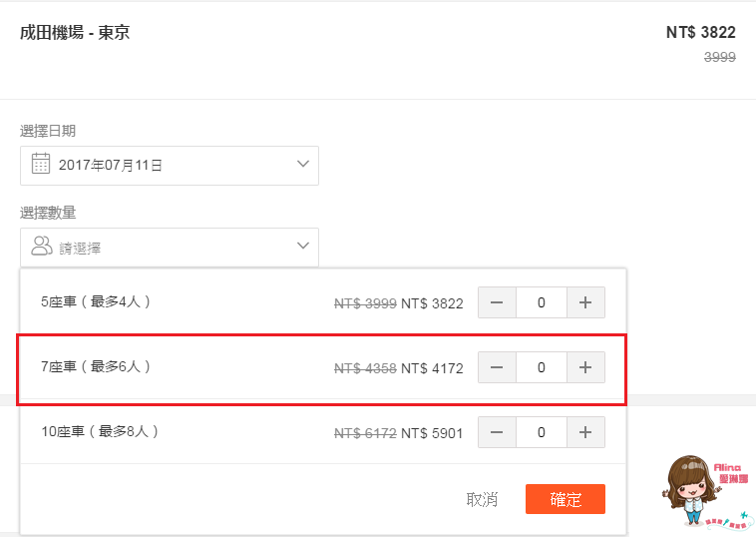Decrease 5座車 quantity with minus button
The image size is (756, 537).
click(497, 302)
